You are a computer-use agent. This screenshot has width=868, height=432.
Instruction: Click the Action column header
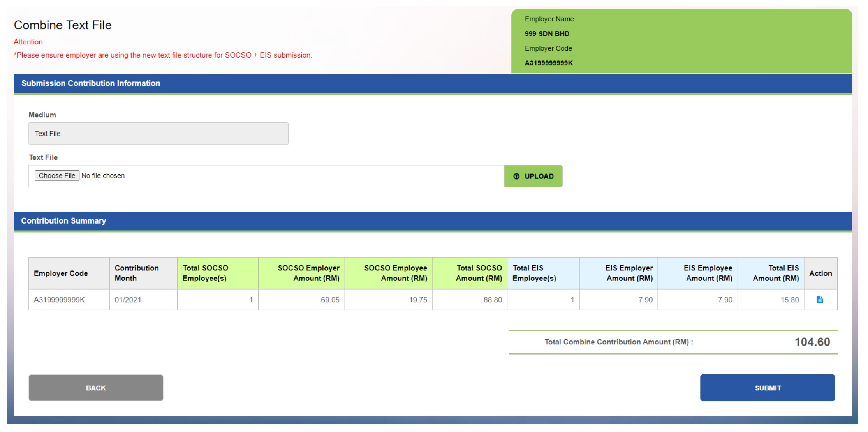pos(820,273)
